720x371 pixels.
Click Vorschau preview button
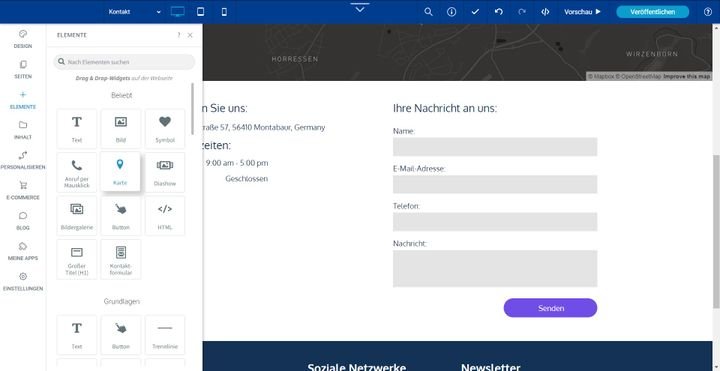tap(582, 12)
